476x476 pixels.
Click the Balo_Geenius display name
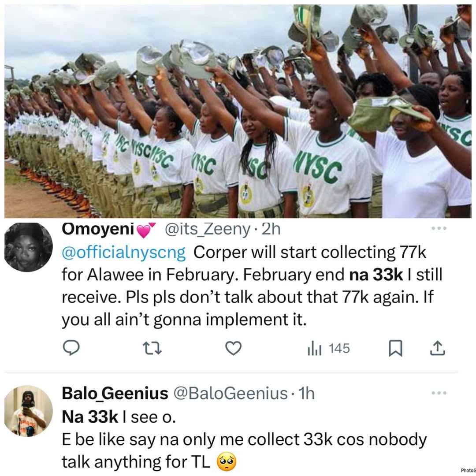point(115,394)
